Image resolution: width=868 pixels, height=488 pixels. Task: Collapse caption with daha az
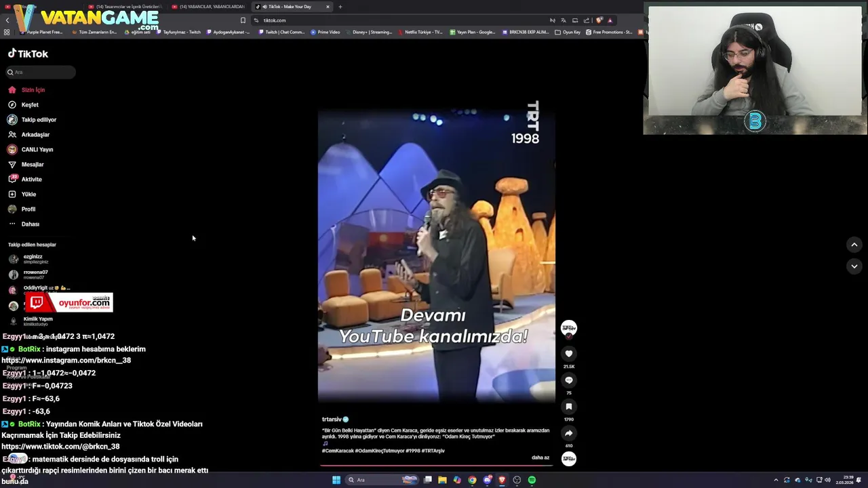(540, 457)
